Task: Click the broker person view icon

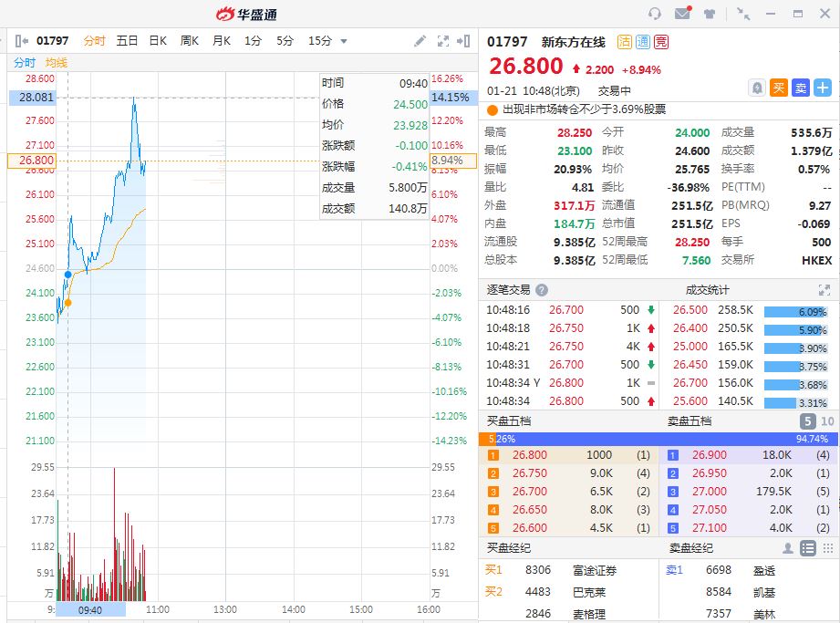Action: (x=787, y=547)
